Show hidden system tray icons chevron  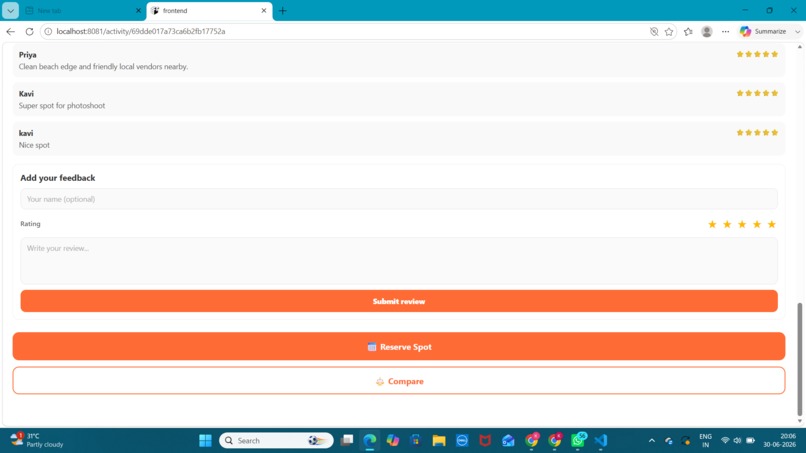tap(651, 441)
